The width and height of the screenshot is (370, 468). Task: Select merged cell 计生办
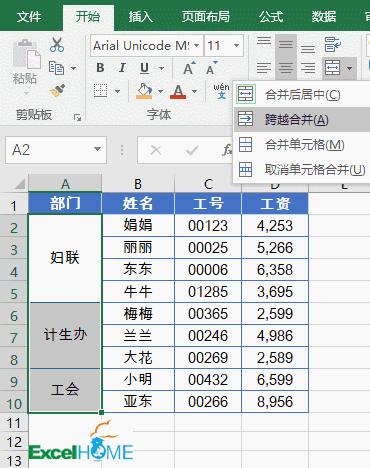coord(65,335)
